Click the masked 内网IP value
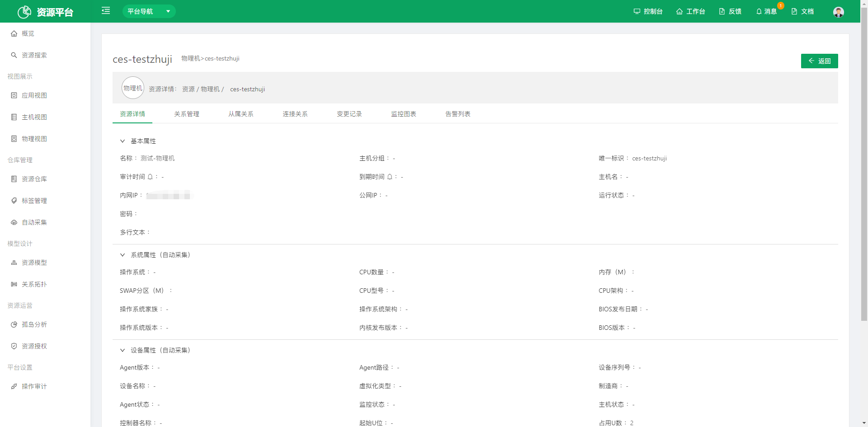Image resolution: width=868 pixels, height=427 pixels. [170, 195]
